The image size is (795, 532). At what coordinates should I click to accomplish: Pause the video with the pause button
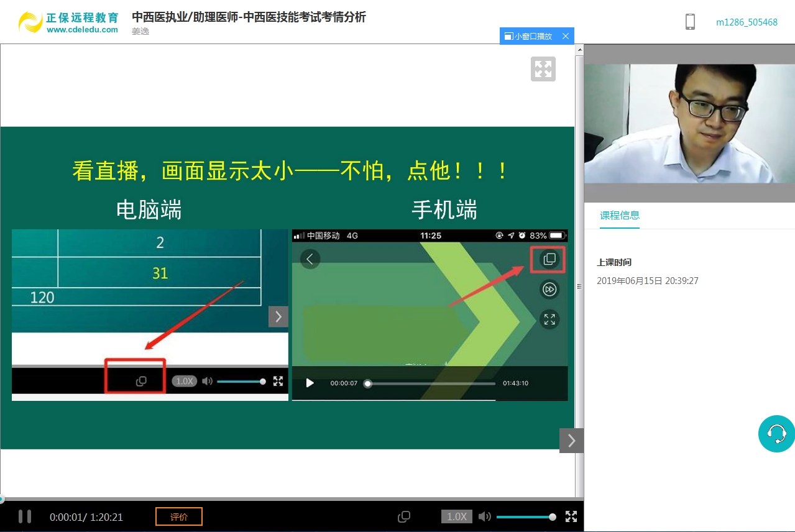pos(25,516)
